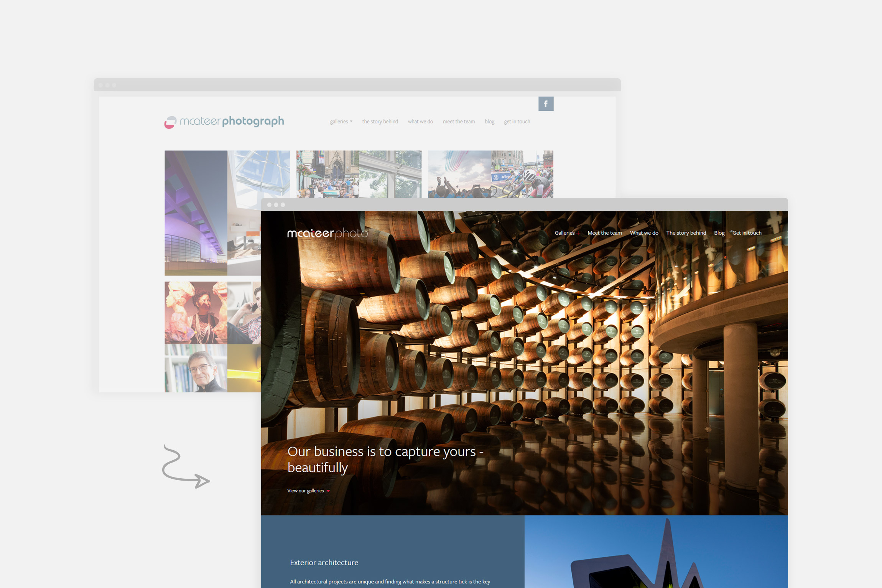Viewport: 882px width, 588px height.
Task: Go to Blog in the front window
Action: pyautogui.click(x=719, y=233)
